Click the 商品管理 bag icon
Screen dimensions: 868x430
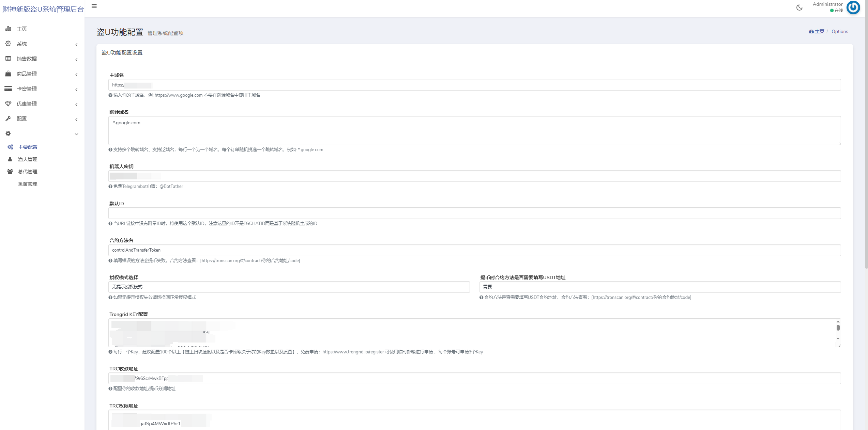point(8,74)
